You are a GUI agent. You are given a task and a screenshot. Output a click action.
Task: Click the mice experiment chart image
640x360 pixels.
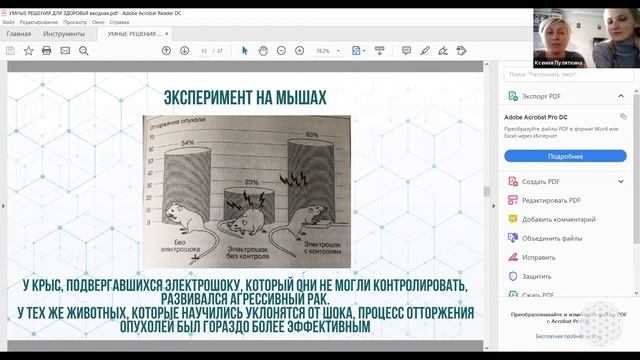click(247, 191)
